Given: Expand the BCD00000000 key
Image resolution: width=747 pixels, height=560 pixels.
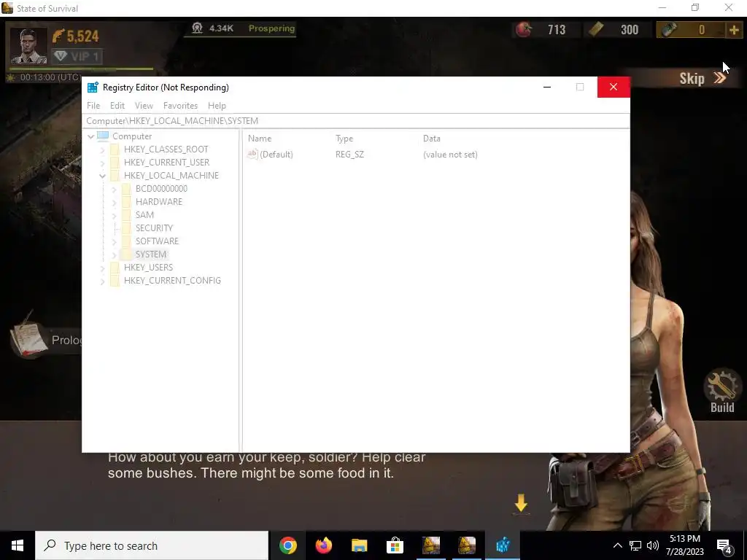Looking at the screenshot, I should tap(114, 189).
